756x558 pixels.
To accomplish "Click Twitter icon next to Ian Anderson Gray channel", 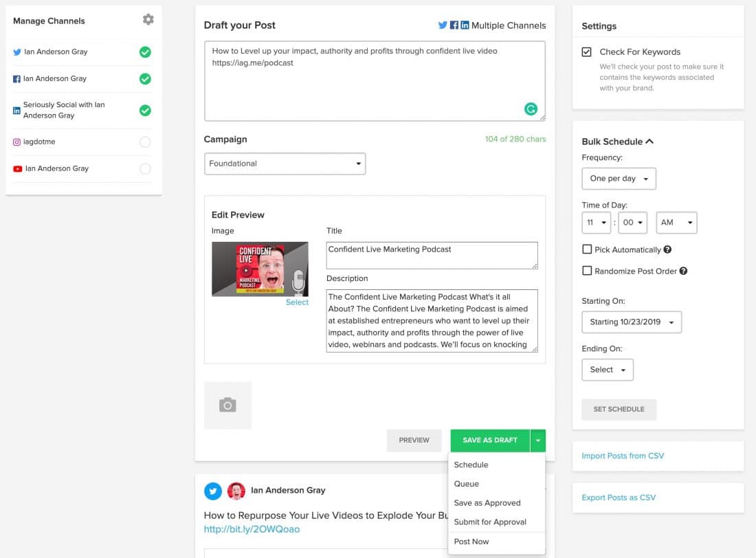I will coord(17,52).
